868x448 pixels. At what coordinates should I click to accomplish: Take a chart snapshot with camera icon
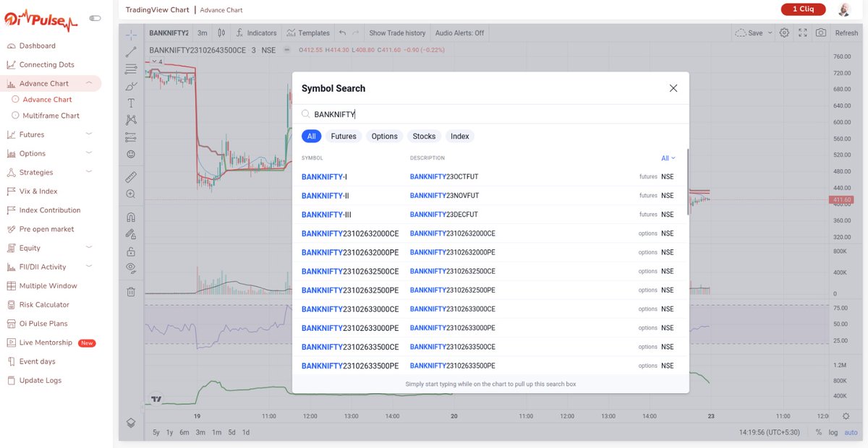click(x=821, y=33)
